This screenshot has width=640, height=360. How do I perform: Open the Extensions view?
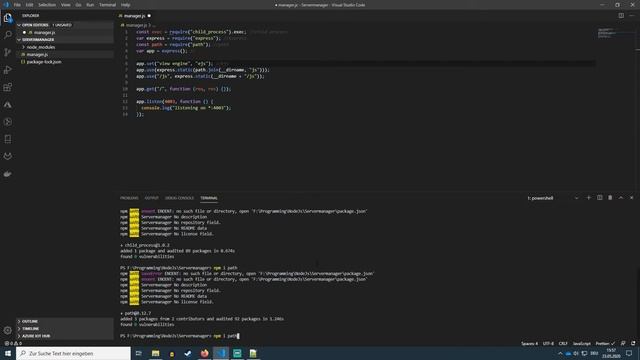tap(8, 87)
